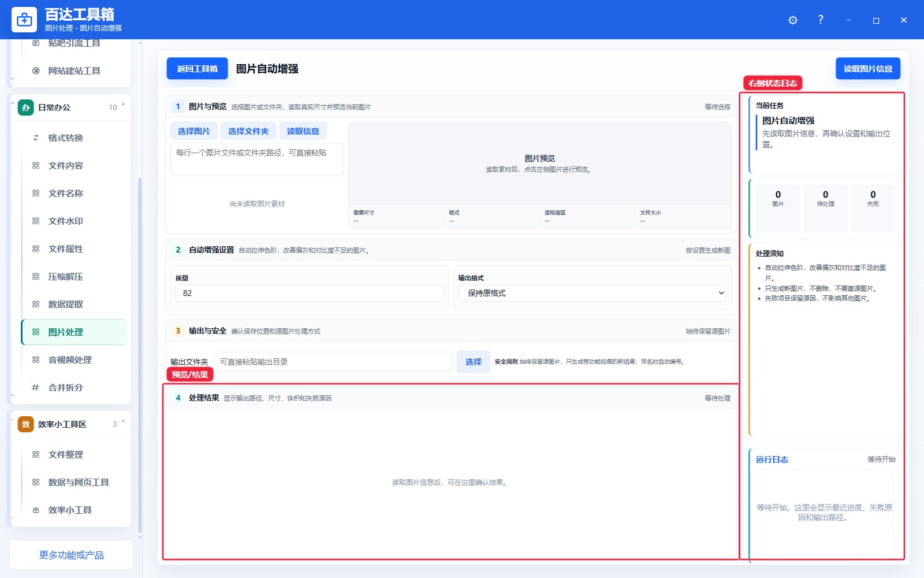The image size is (924, 578).
Task: Click the 图片预览 preview area
Action: tap(540, 164)
